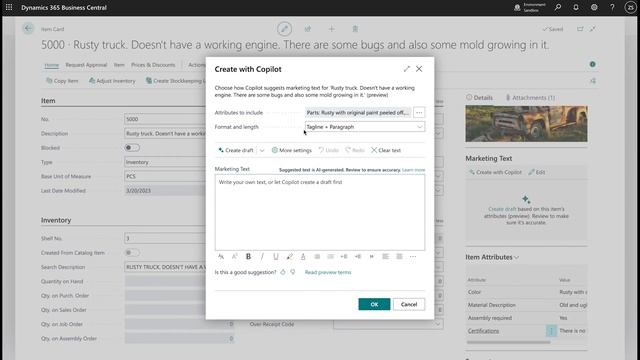Open Read preview terms link
This screenshot has height=360, width=640.
328,272
